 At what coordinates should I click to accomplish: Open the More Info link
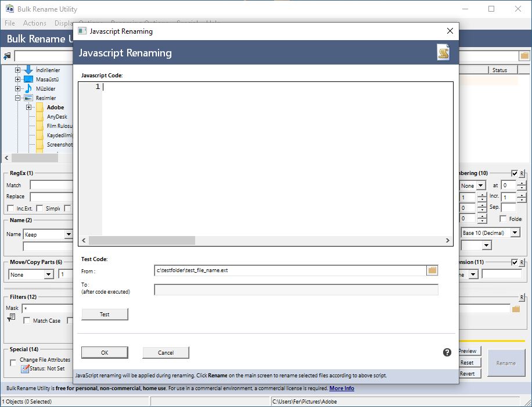coord(342,388)
